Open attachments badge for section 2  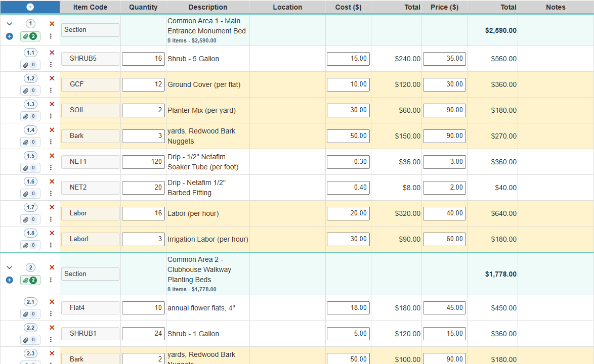pos(30,280)
